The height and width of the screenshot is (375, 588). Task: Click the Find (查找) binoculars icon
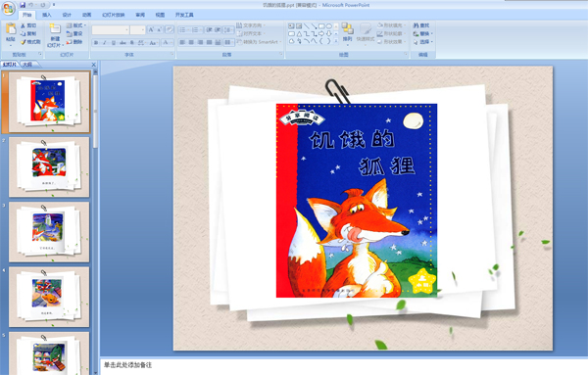416,25
